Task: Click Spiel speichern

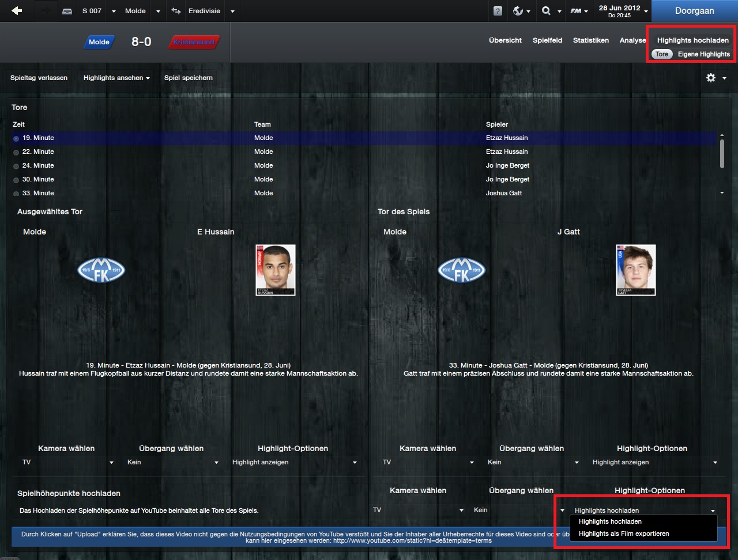Action: pos(189,78)
